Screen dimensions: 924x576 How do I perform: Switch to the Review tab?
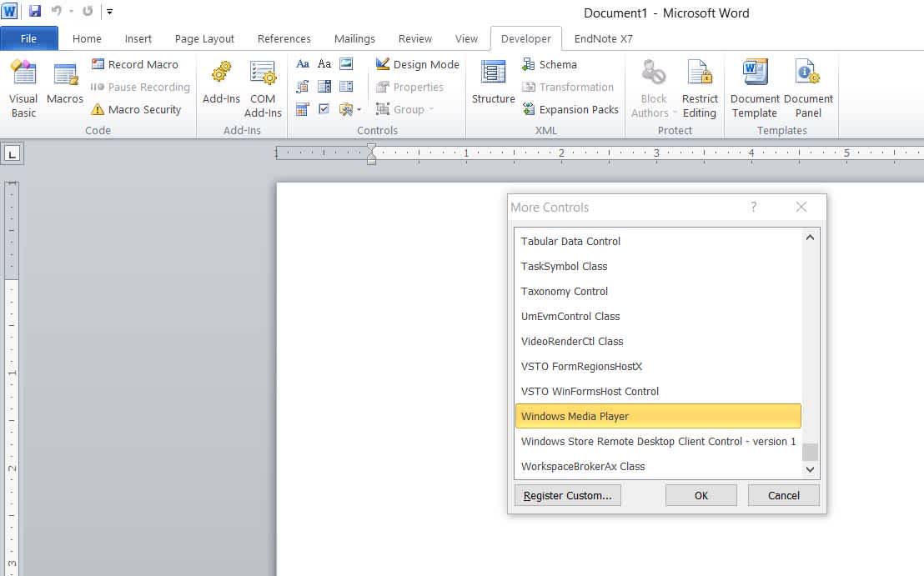(x=414, y=38)
